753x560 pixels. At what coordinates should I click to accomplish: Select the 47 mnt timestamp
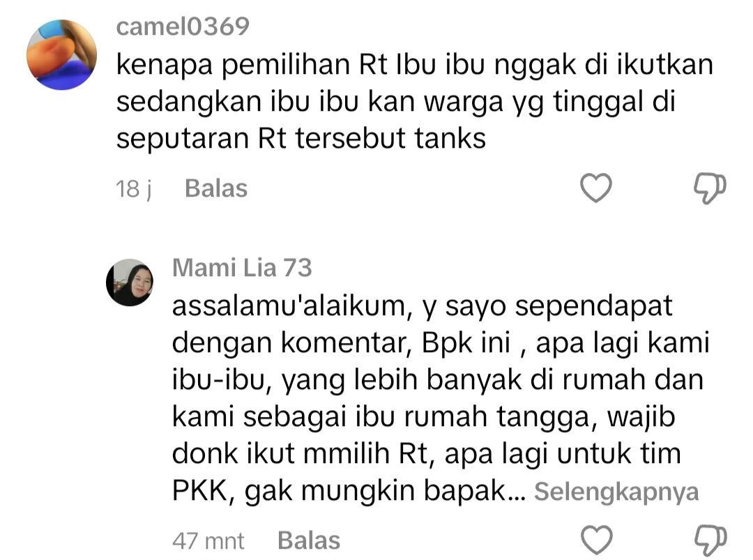[208, 540]
